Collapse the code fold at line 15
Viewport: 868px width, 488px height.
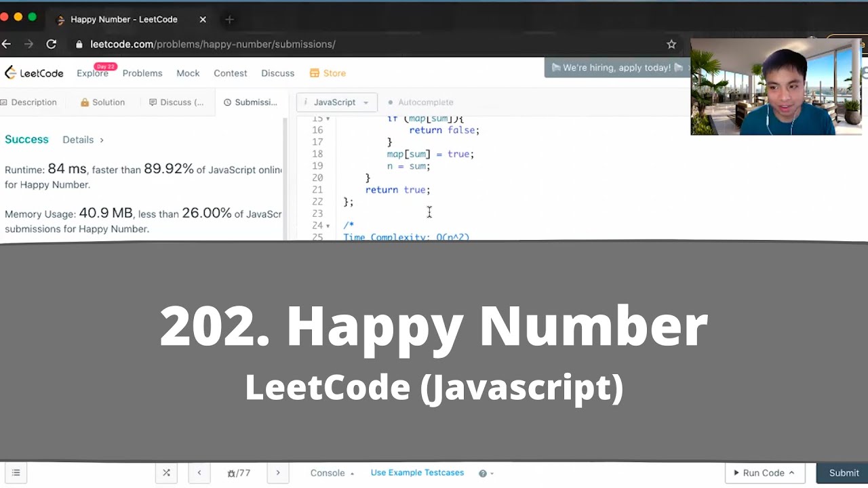(x=328, y=119)
